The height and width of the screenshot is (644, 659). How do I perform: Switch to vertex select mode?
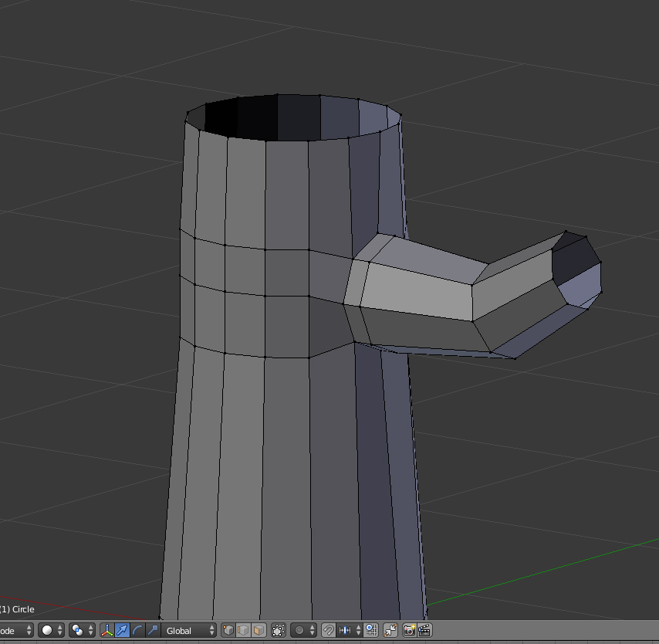pyautogui.click(x=228, y=630)
